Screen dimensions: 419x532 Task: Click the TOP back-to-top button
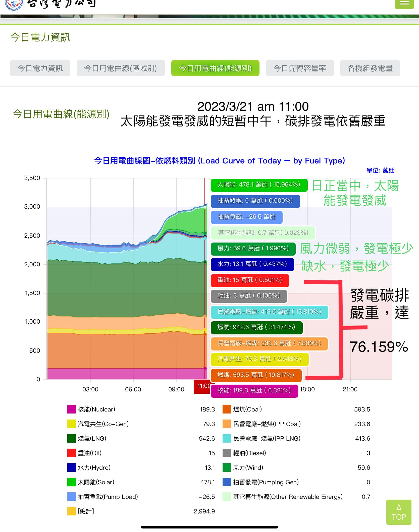click(399, 512)
